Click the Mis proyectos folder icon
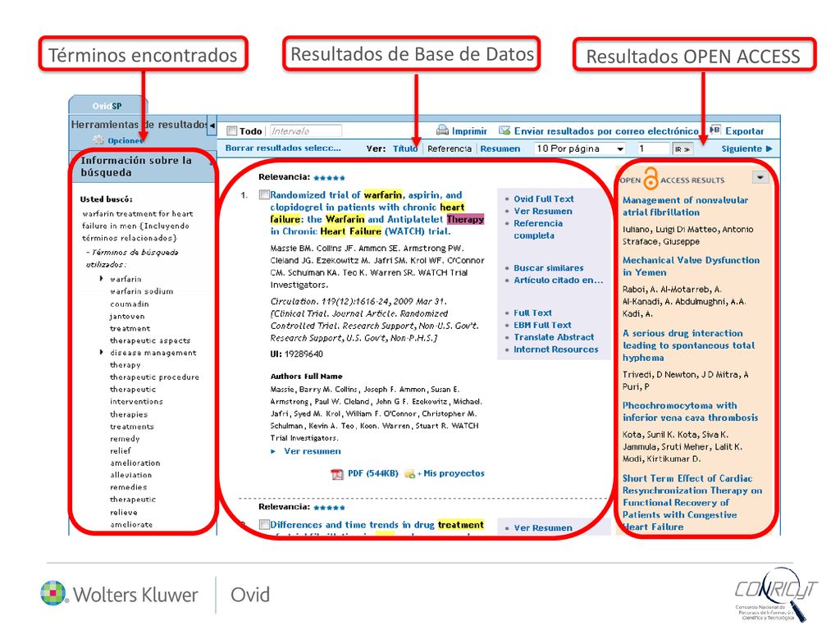The width and height of the screenshot is (840, 630). coord(410,473)
